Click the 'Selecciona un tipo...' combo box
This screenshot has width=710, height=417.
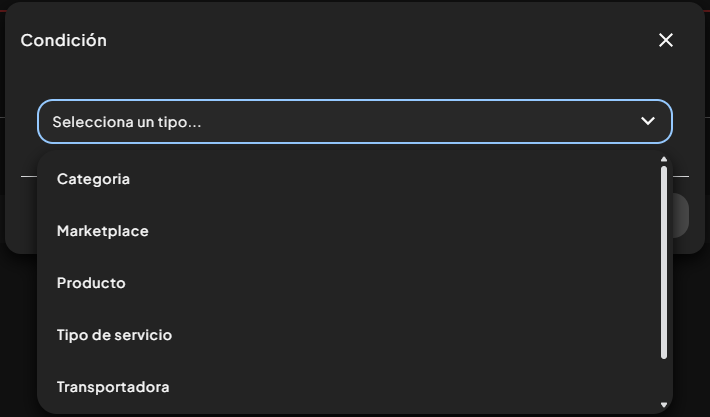(355, 121)
